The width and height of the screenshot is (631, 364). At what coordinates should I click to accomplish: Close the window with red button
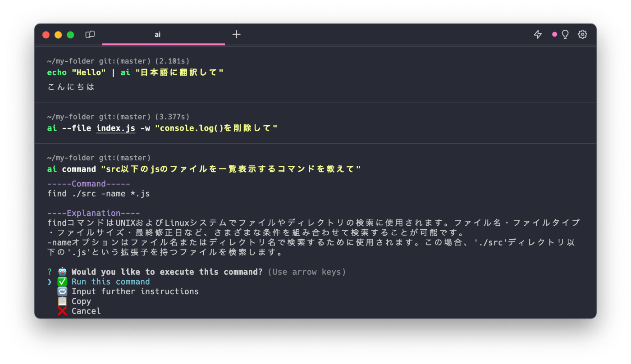tap(46, 35)
